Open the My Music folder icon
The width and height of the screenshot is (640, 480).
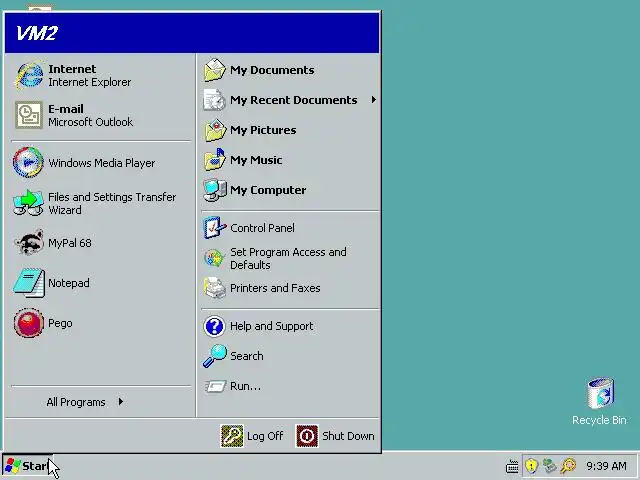click(215, 160)
